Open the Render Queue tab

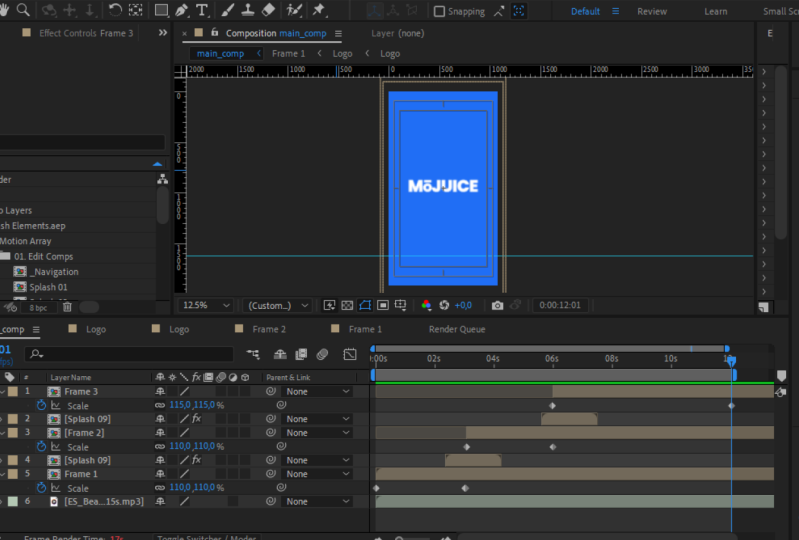point(457,329)
